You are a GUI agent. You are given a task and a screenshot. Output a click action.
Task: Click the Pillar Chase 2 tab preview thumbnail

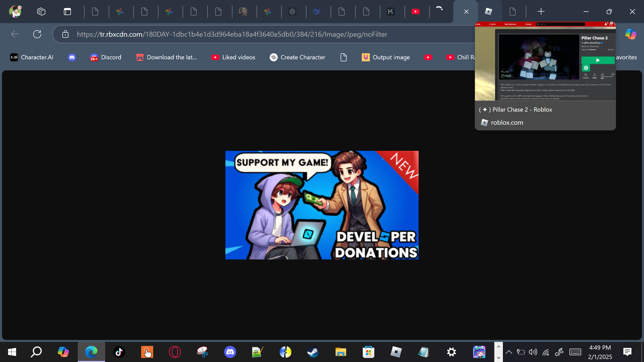tap(545, 61)
